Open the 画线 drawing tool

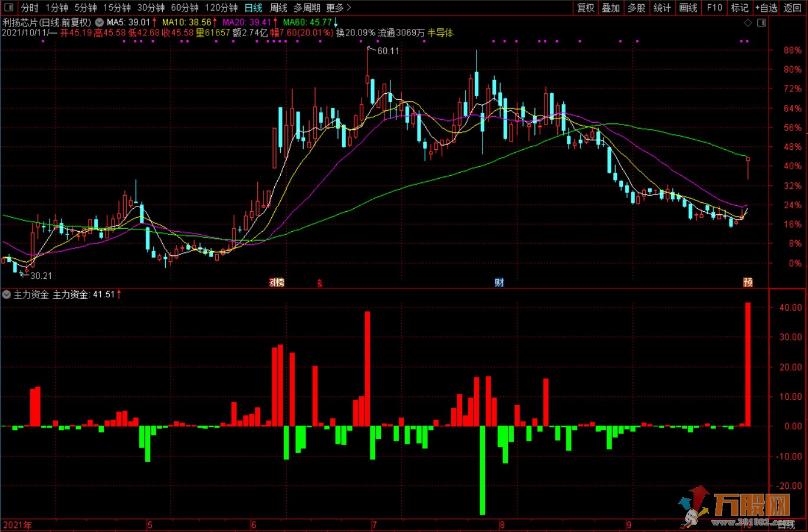(x=688, y=8)
